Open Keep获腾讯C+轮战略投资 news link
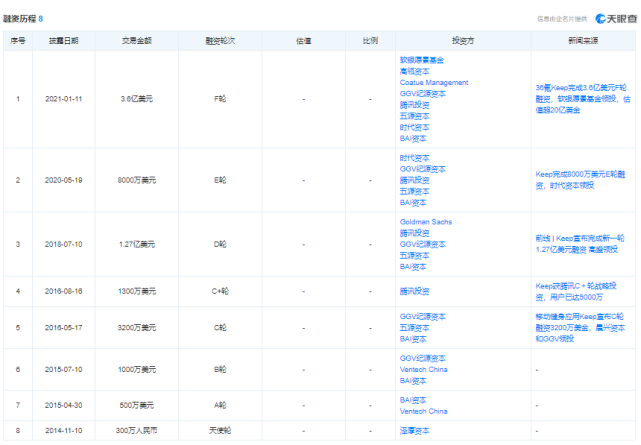This screenshot has height=445, width=641. coord(576,291)
